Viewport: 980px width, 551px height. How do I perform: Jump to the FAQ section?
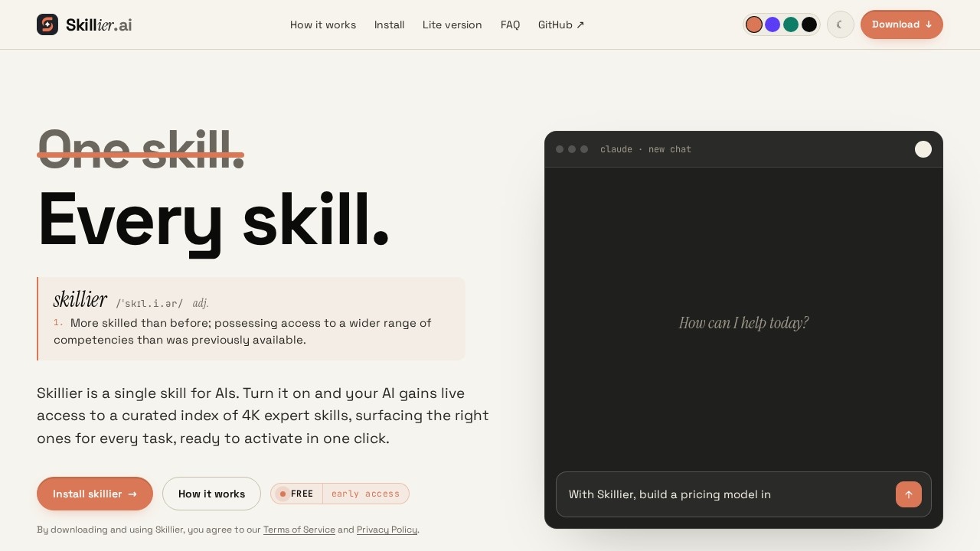(x=510, y=24)
